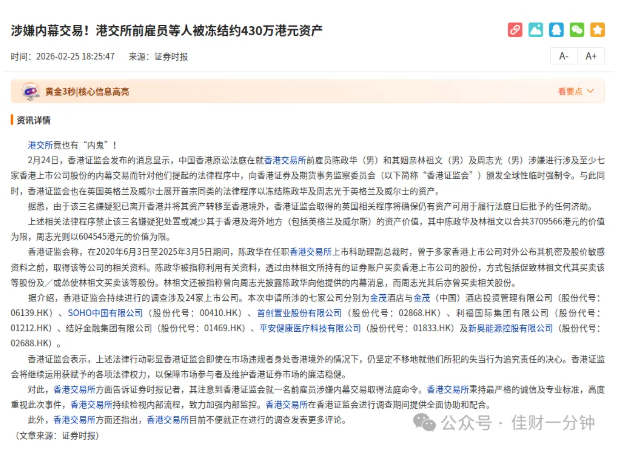Click the stock code 01469.HK

coord(225,328)
